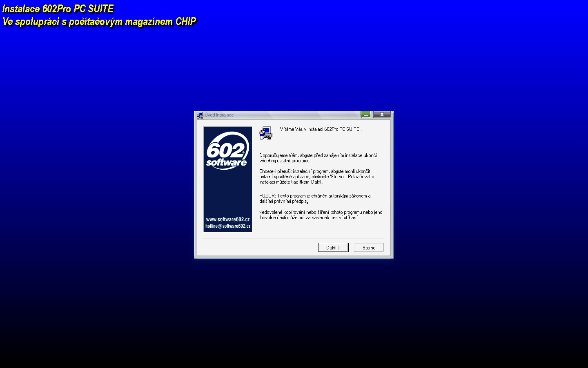Close the Úvod instalace dialog window
Viewport: 588px width, 368px height.
point(382,115)
